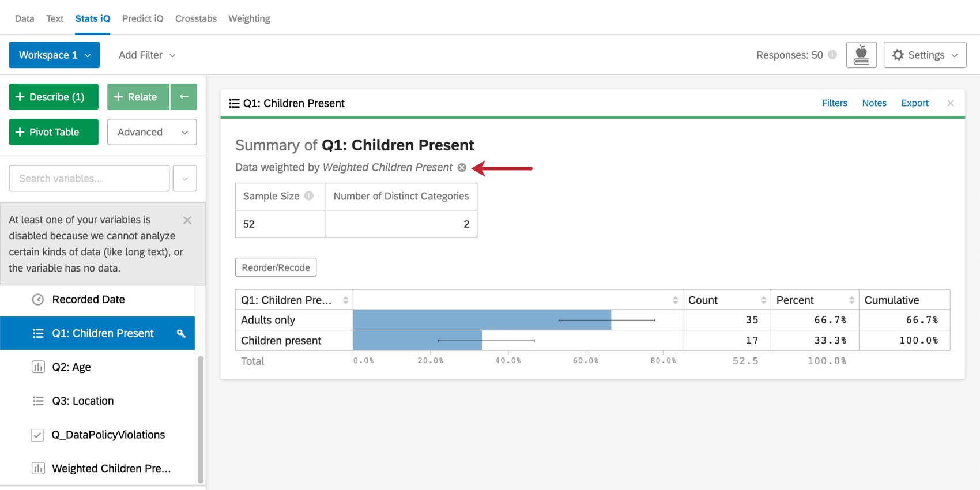980x490 pixels.
Task: Remove the Weighted Children Present weighting
Action: [462, 168]
